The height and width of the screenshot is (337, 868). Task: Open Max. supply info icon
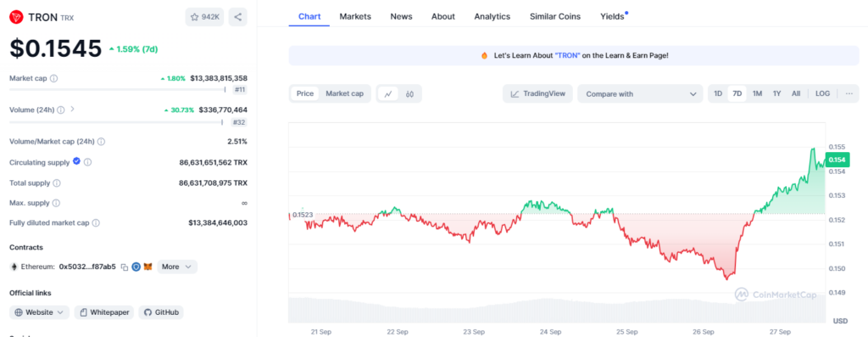[56, 204]
